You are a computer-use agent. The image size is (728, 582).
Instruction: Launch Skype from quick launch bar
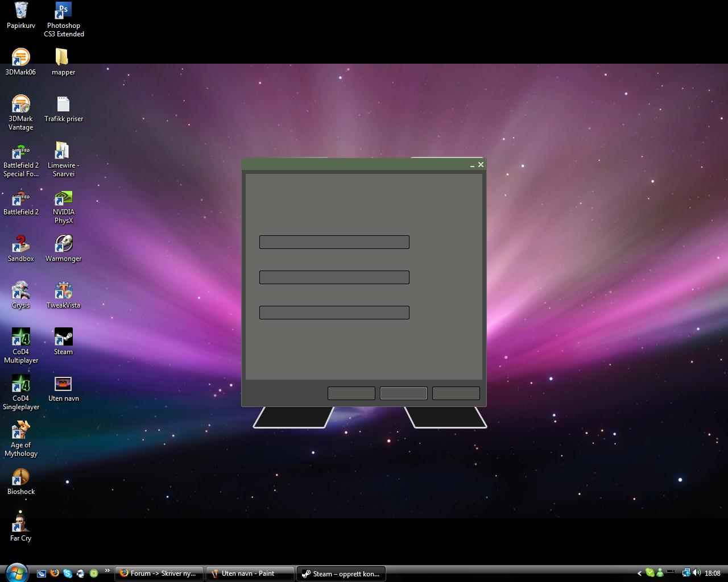click(x=68, y=573)
